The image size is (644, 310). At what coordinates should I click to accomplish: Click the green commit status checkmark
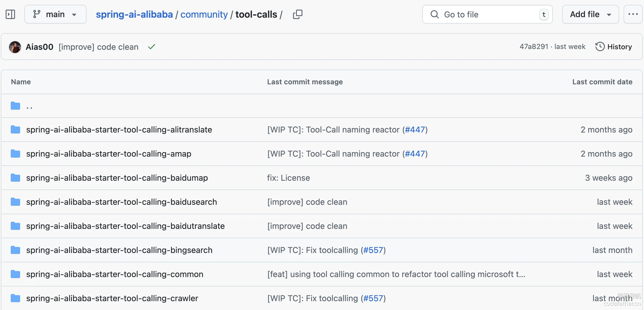151,47
